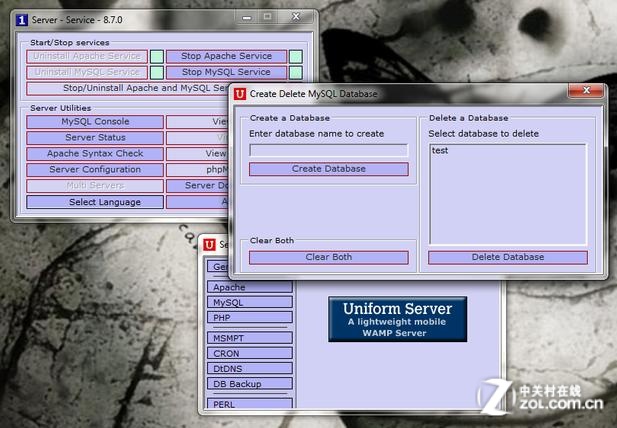617x428 pixels.
Task: Select the 'test' database in the delete list
Action: coord(440,151)
